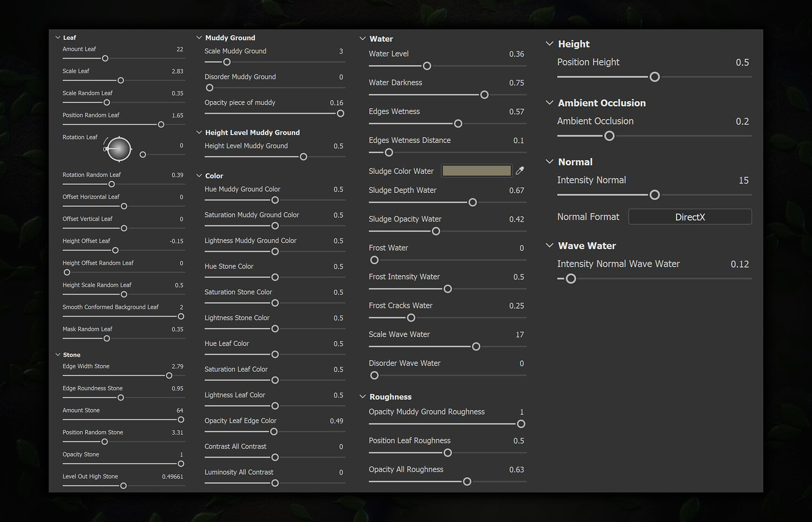This screenshot has height=522, width=812.
Task: Collapse the Stone parameter group
Action: [x=58, y=355]
